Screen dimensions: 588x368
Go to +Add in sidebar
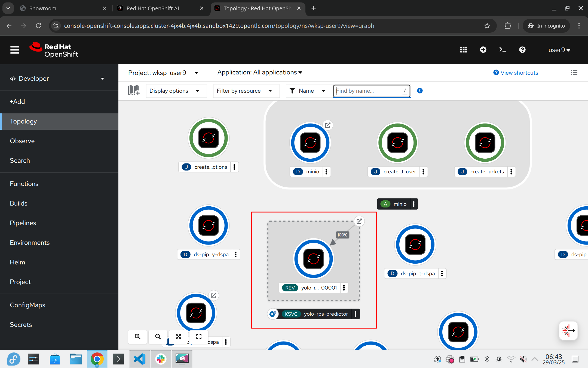[x=59, y=102]
